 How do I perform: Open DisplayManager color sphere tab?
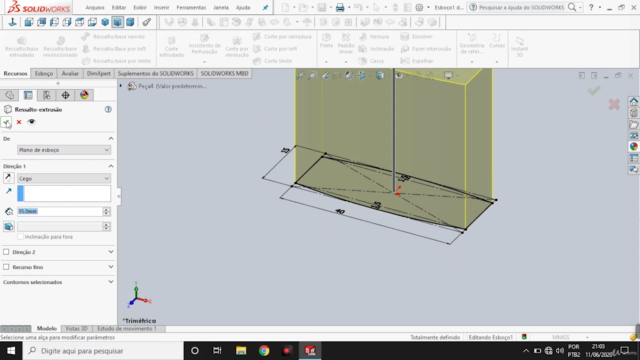(x=84, y=95)
